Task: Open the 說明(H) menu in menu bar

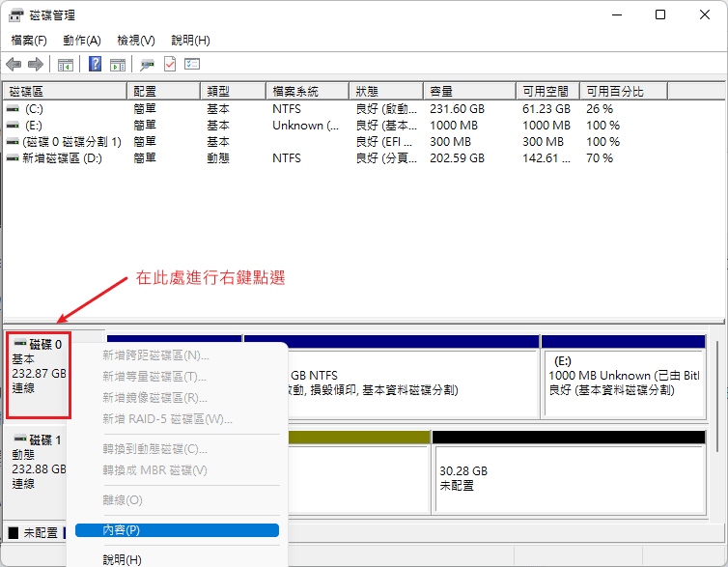Action: (190, 41)
